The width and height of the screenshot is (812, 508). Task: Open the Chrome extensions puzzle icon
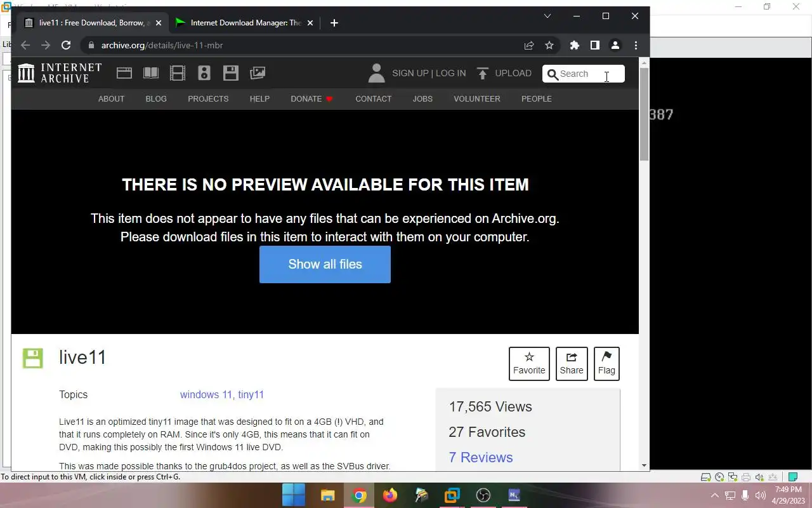pyautogui.click(x=575, y=45)
